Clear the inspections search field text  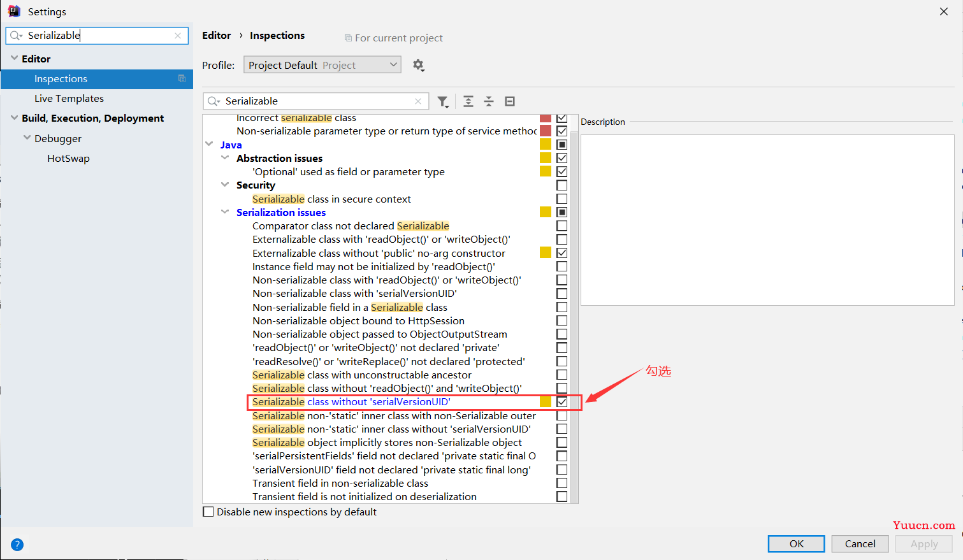(x=418, y=101)
